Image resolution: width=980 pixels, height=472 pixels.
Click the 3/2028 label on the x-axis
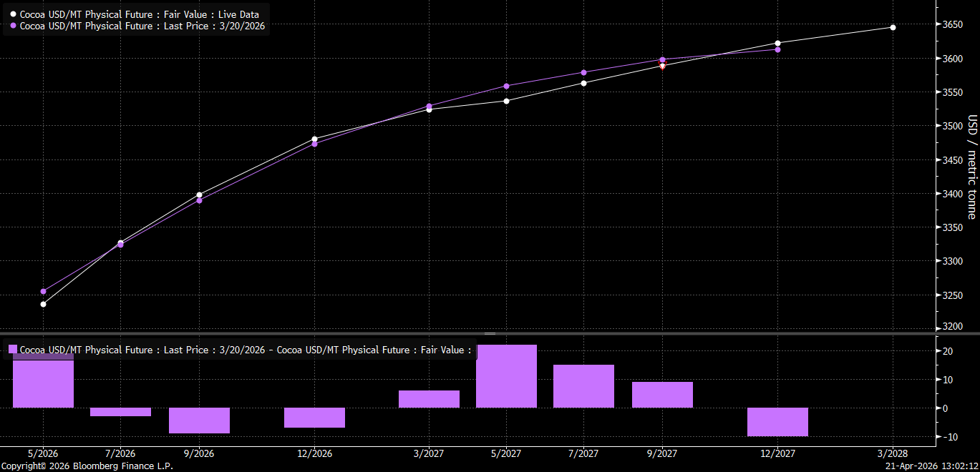pyautogui.click(x=893, y=454)
